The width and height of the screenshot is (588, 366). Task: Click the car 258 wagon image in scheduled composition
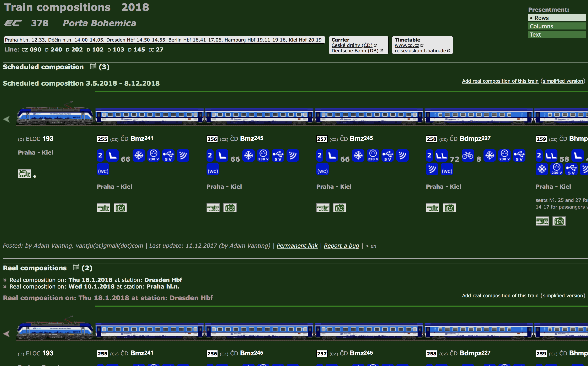(x=479, y=117)
